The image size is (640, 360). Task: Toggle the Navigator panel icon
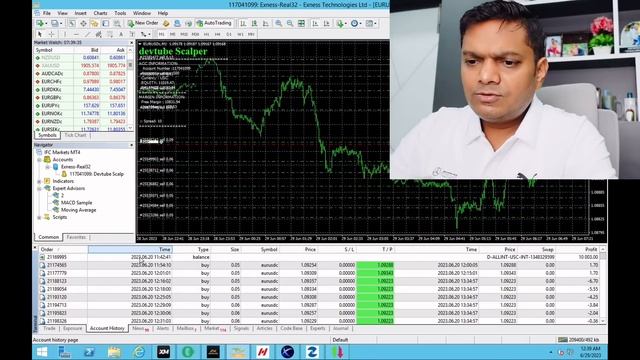click(x=94, y=23)
